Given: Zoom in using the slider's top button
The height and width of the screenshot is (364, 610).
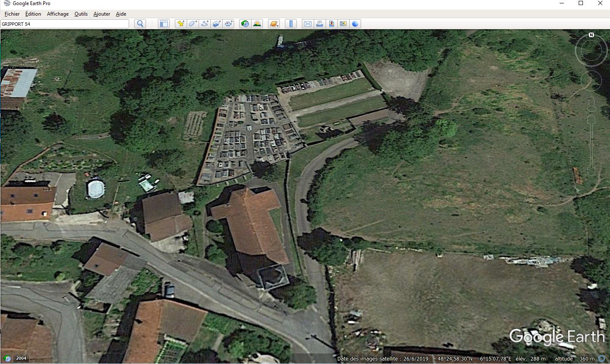Looking at the screenshot, I should (x=591, y=120).
